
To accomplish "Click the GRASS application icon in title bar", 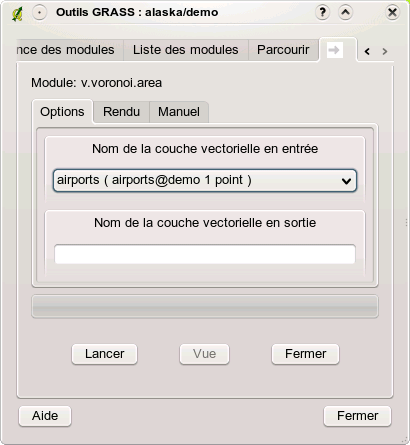I will click(18, 14).
